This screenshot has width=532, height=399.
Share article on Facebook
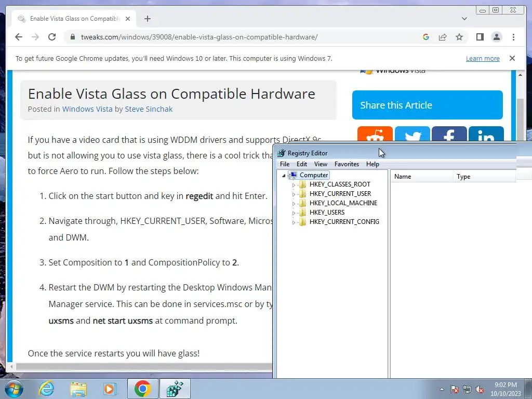[449, 134]
